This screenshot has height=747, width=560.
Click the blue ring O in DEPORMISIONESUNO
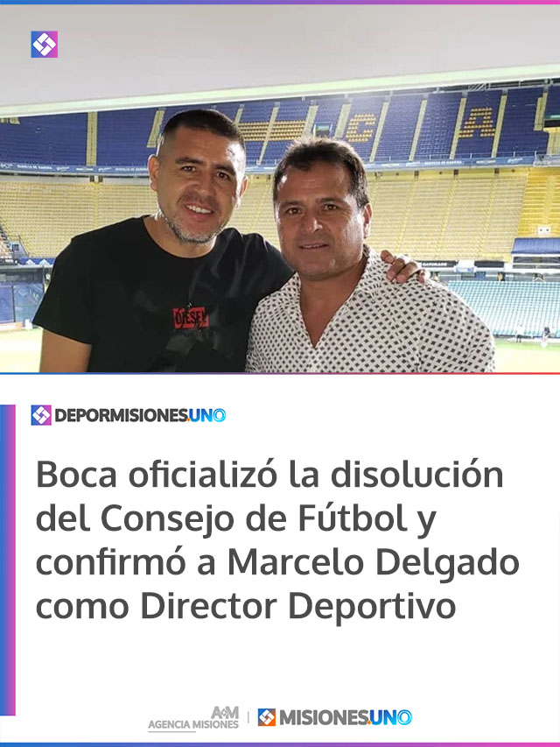[x=219, y=415]
